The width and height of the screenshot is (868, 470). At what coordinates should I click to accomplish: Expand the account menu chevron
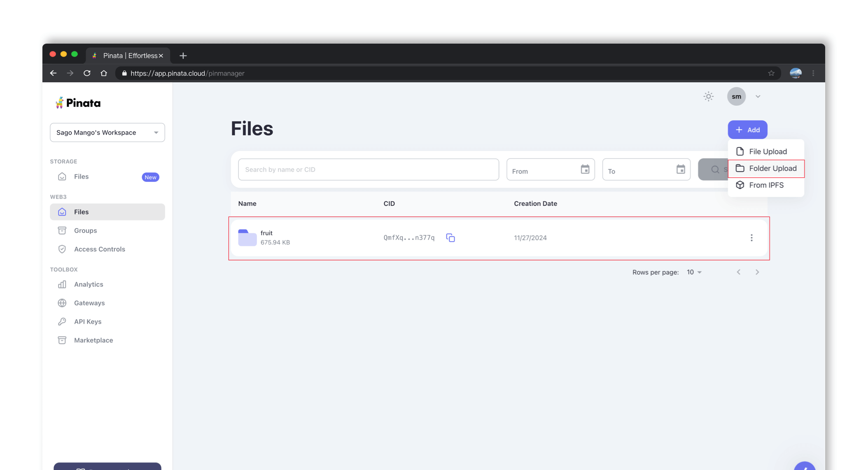pyautogui.click(x=758, y=97)
